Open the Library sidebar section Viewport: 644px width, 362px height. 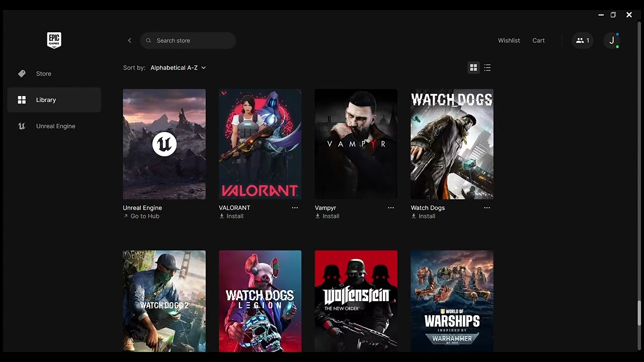[54, 100]
